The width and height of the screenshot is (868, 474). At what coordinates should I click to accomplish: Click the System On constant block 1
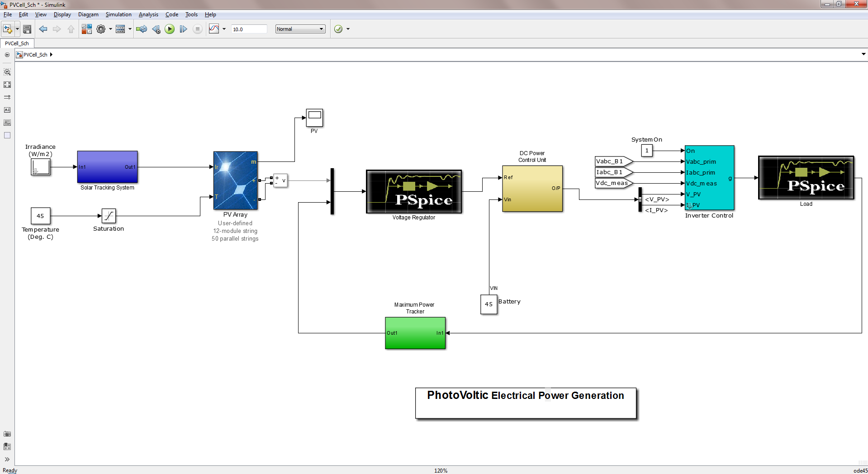(647, 151)
